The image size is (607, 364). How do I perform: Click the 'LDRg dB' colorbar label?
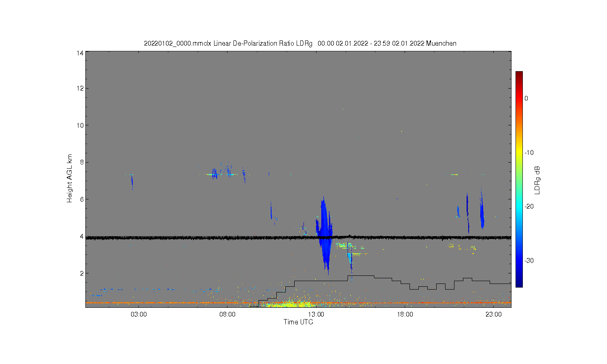537,180
